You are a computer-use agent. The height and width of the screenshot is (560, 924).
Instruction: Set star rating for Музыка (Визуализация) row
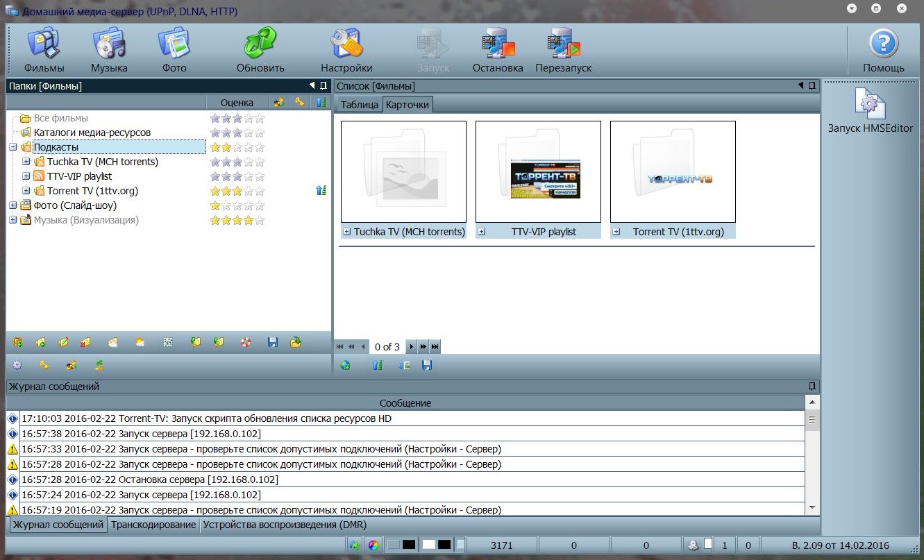click(237, 220)
